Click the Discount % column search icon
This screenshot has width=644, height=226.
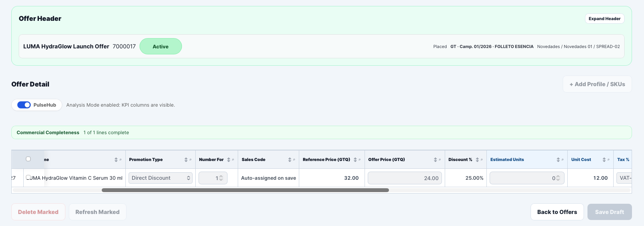click(481, 160)
